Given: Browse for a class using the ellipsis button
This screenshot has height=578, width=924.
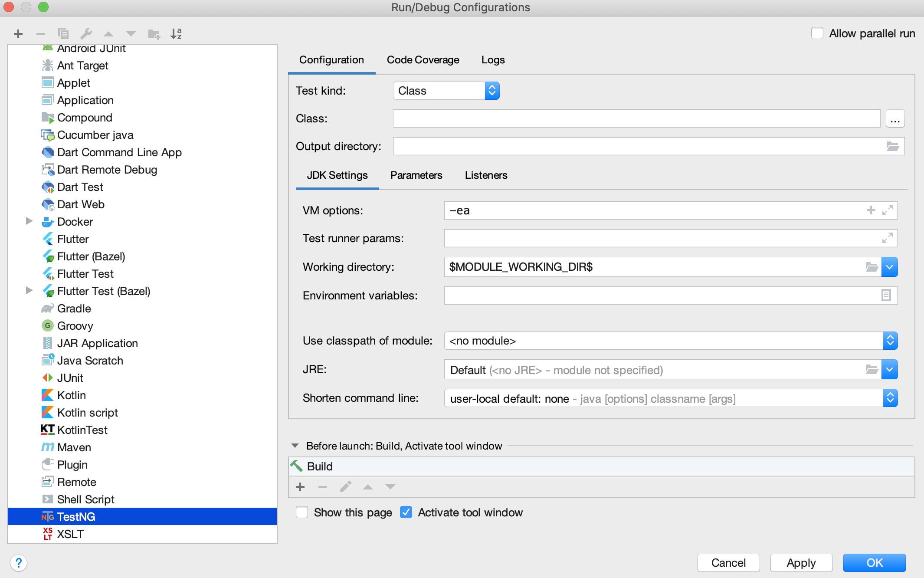Looking at the screenshot, I should (895, 118).
